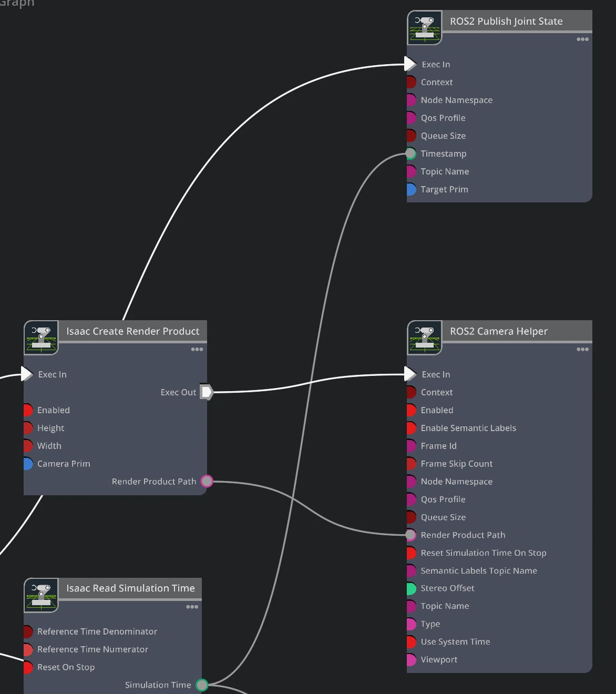Click the ROS2 Publish Joint State node icon
Image resolution: width=616 pixels, height=694 pixels.
[425, 27]
